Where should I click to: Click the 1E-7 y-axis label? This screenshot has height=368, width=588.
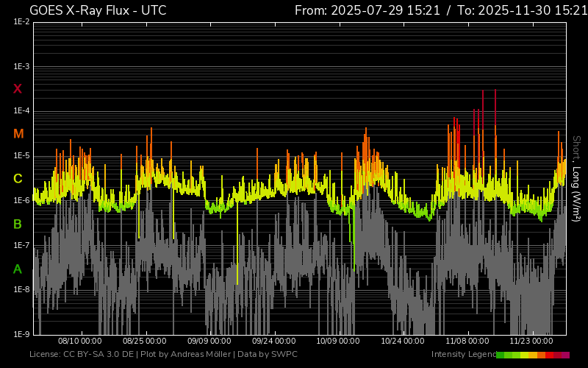pos(21,245)
